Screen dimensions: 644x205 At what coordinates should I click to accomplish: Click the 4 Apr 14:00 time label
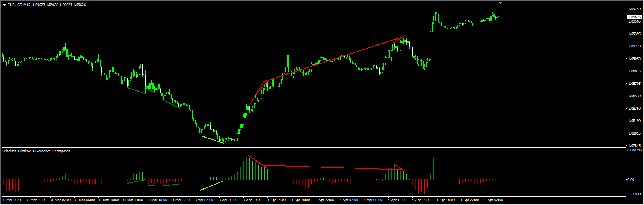coord(421,200)
